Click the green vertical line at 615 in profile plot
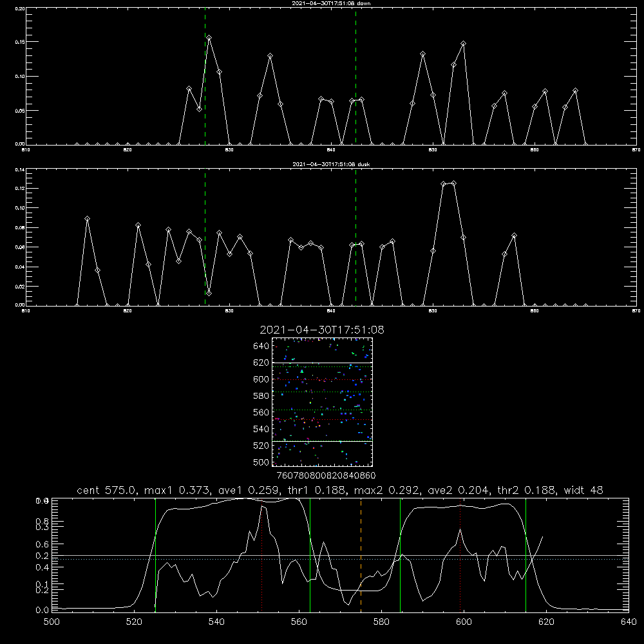Image resolution: width=644 pixels, height=644 pixels. pyautogui.click(x=526, y=554)
